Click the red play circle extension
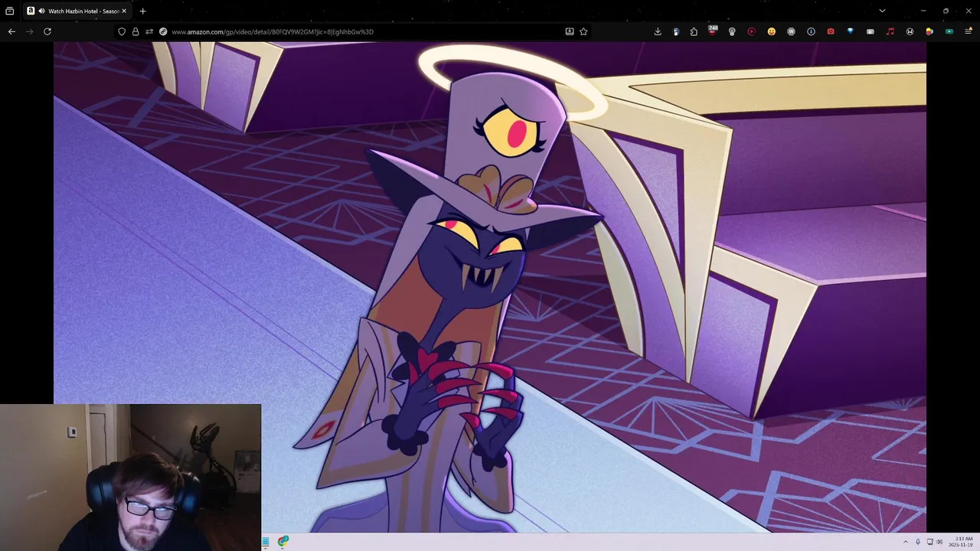Image resolution: width=980 pixels, height=551 pixels. coord(751,31)
